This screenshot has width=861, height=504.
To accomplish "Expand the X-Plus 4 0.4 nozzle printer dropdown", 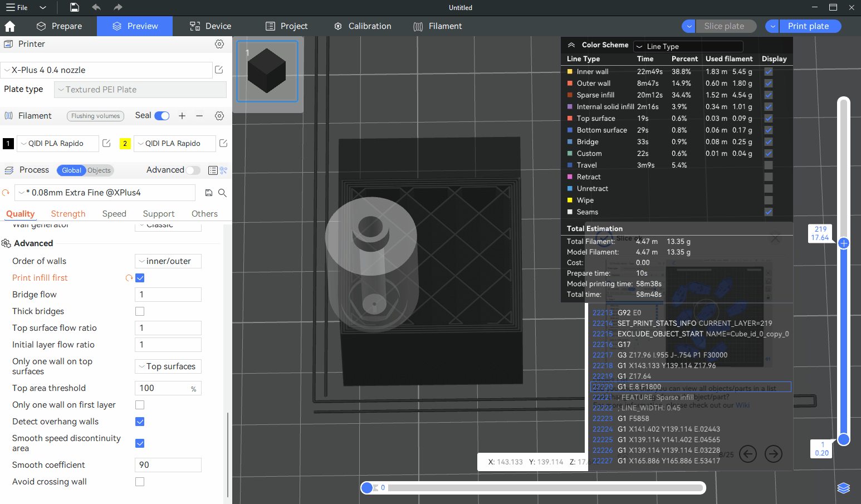I will click(106, 70).
